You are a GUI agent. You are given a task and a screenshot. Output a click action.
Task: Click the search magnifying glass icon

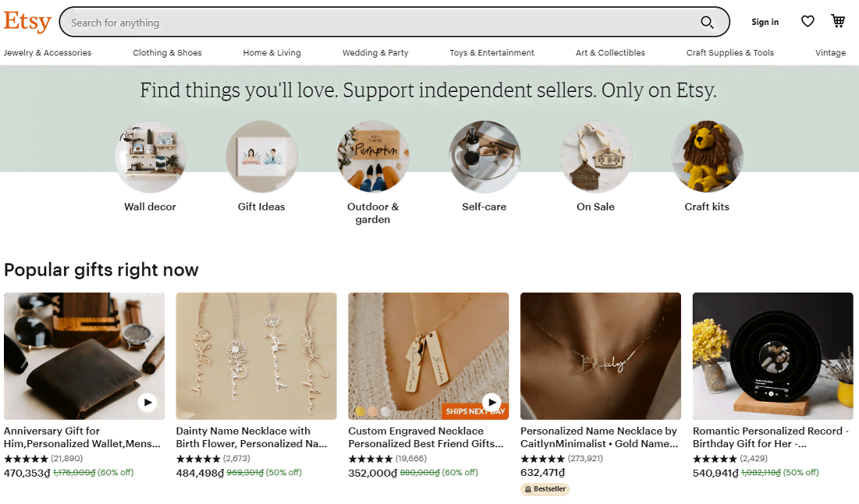coord(707,23)
